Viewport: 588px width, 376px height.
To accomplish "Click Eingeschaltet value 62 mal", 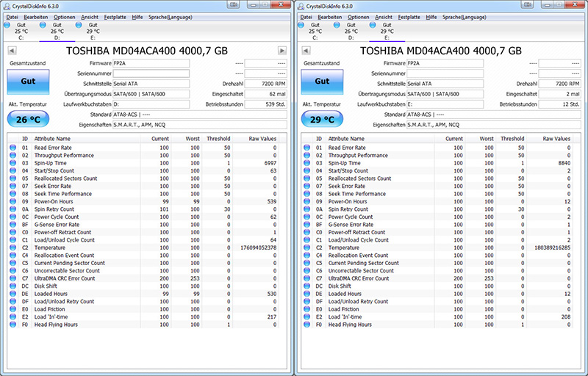I will [x=266, y=94].
